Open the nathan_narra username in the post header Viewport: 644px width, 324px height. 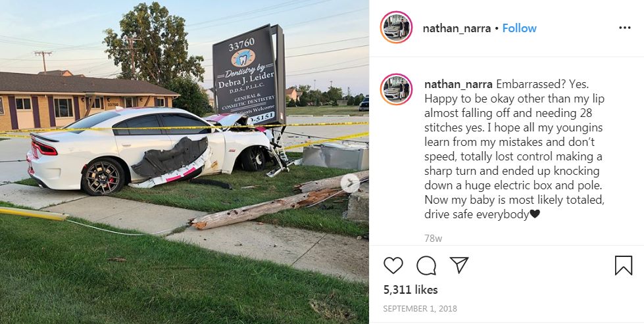457,28
